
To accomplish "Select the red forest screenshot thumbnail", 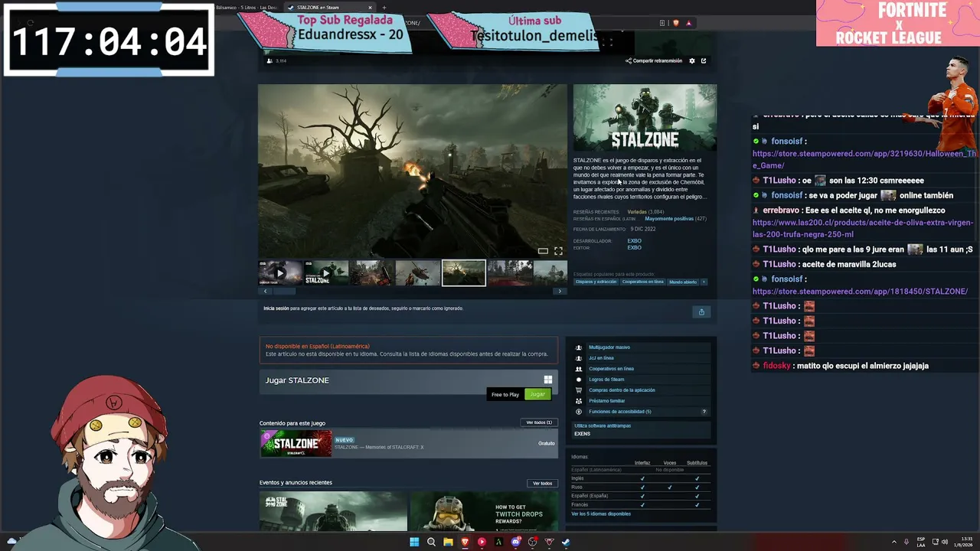I will tap(510, 272).
